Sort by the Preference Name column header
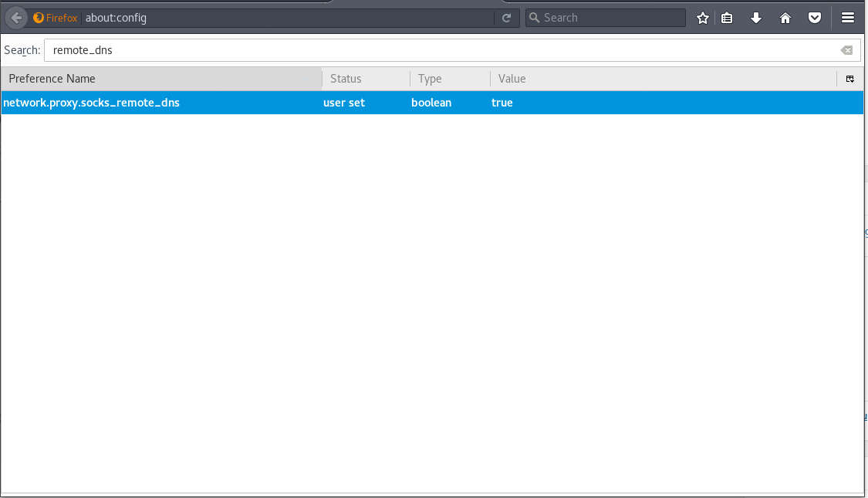 click(x=161, y=79)
